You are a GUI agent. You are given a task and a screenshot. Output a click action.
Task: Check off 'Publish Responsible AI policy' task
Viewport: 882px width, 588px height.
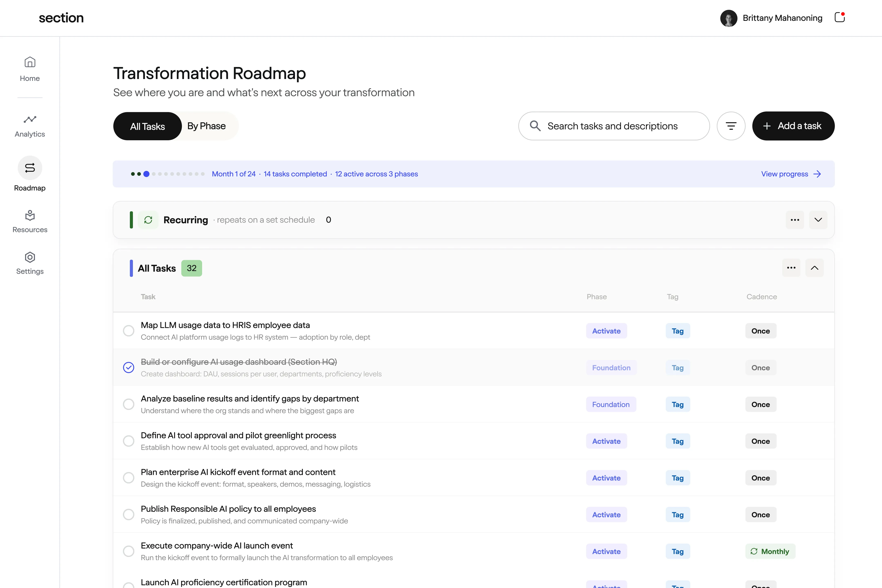tap(129, 514)
